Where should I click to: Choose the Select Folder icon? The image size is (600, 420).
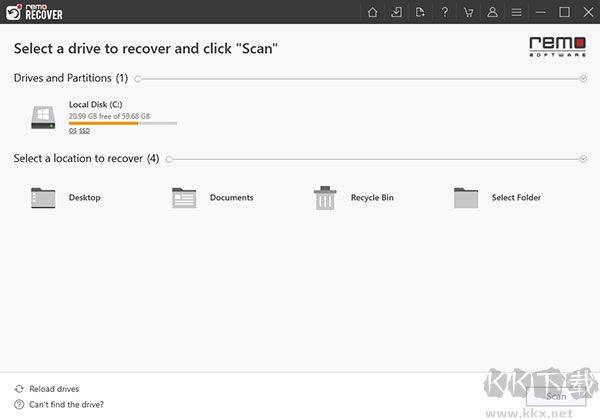click(466, 198)
